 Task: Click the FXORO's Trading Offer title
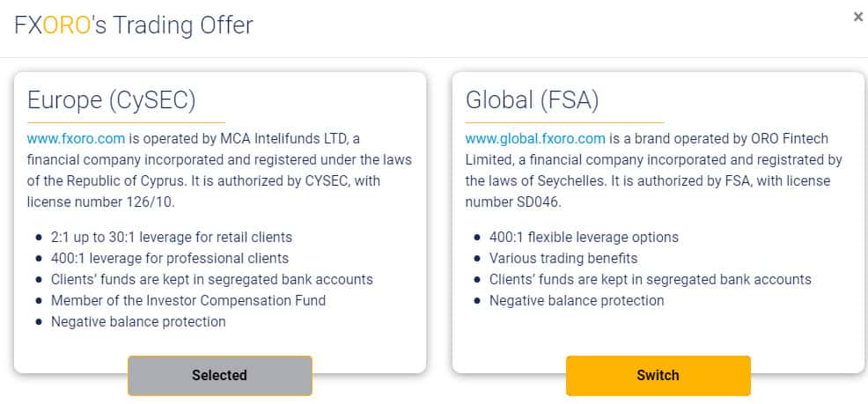pos(134,25)
